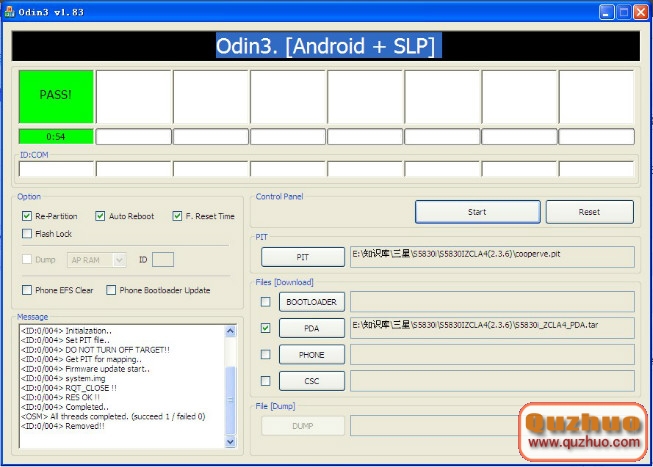The height and width of the screenshot is (467, 653).
Task: Click the green 0:54 progress bar
Action: coord(56,136)
